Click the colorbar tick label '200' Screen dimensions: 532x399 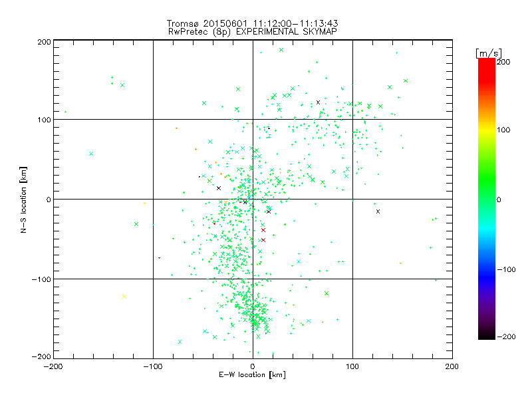point(503,62)
